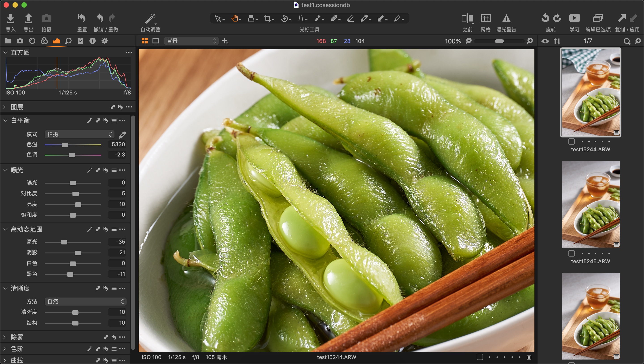Click the color temperature (色温) slider handle
This screenshot has height=364, width=644.
(x=65, y=145)
